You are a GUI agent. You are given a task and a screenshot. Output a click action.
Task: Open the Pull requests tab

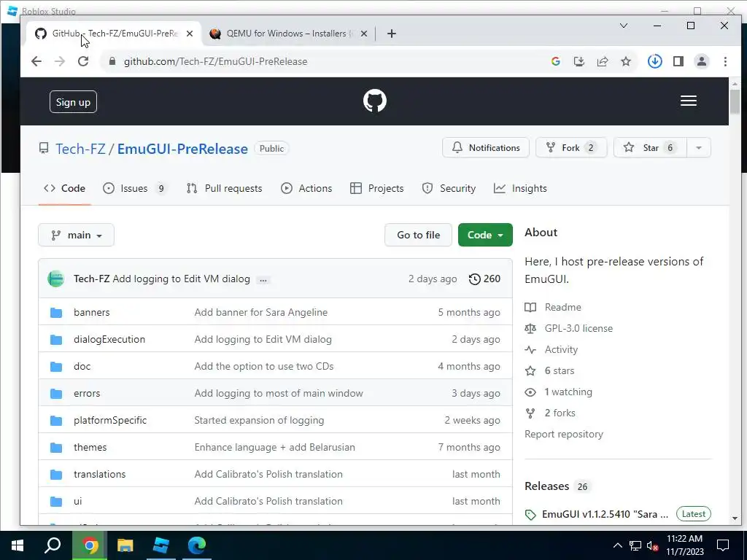(225, 189)
